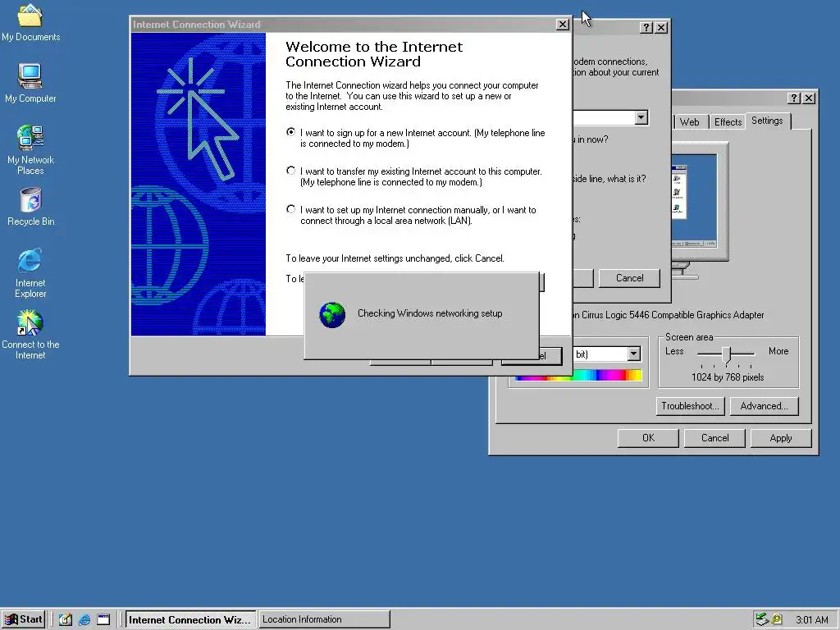Switch to the Settings tab

click(767, 121)
